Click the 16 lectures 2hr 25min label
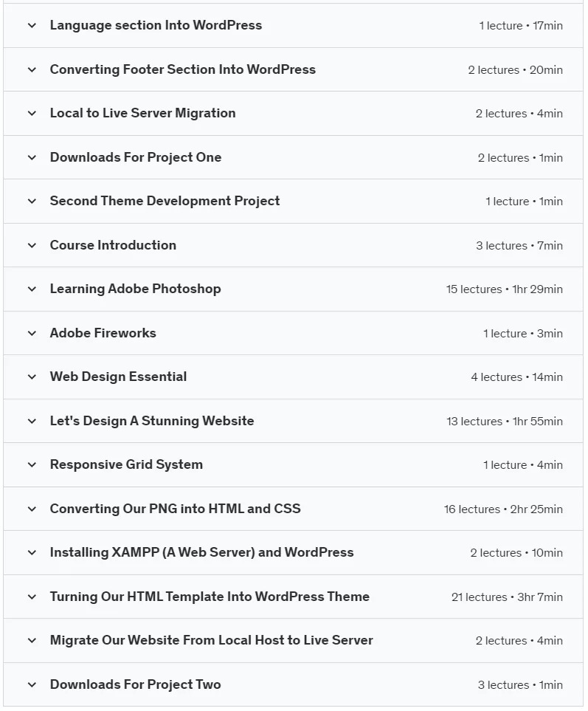Image resolution: width=588 pixels, height=711 pixels. click(503, 509)
